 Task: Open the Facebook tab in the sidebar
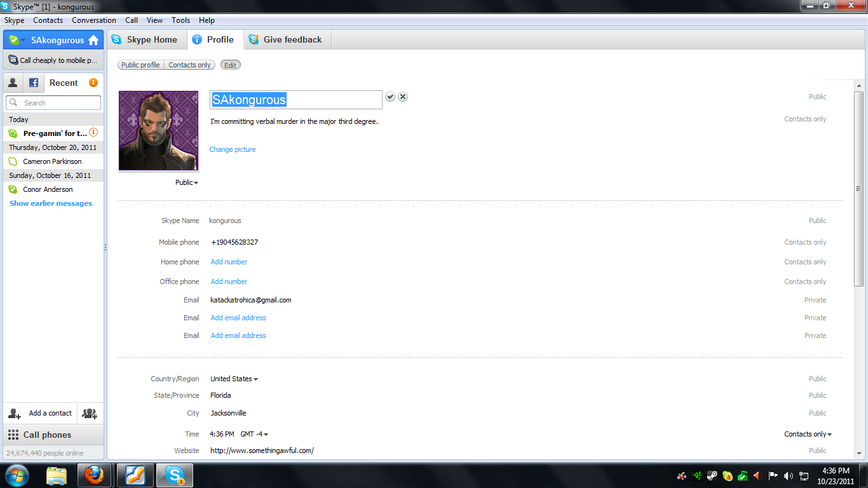pos(34,83)
